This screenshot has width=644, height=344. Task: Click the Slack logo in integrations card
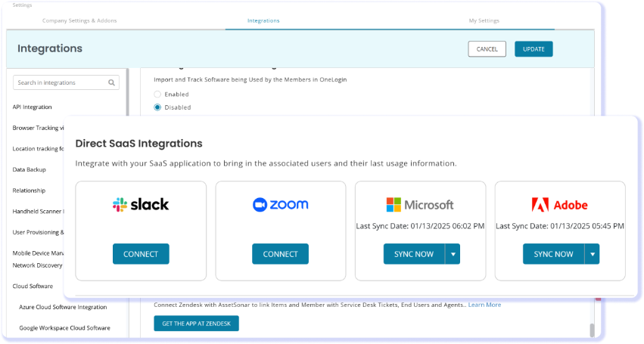click(141, 204)
